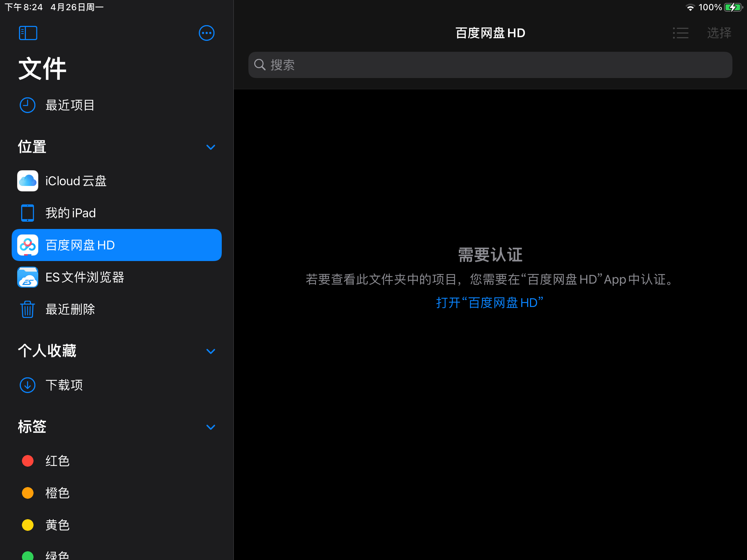Viewport: 747px width, 560px height.
Task: Open the ellipsis more-options menu
Action: pyautogui.click(x=206, y=33)
